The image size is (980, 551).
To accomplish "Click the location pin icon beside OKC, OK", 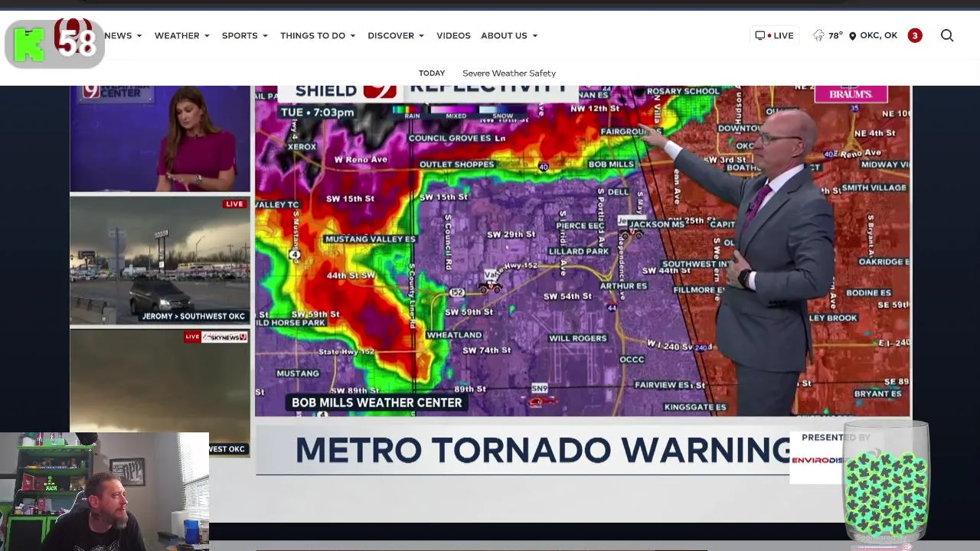I will [x=852, y=36].
